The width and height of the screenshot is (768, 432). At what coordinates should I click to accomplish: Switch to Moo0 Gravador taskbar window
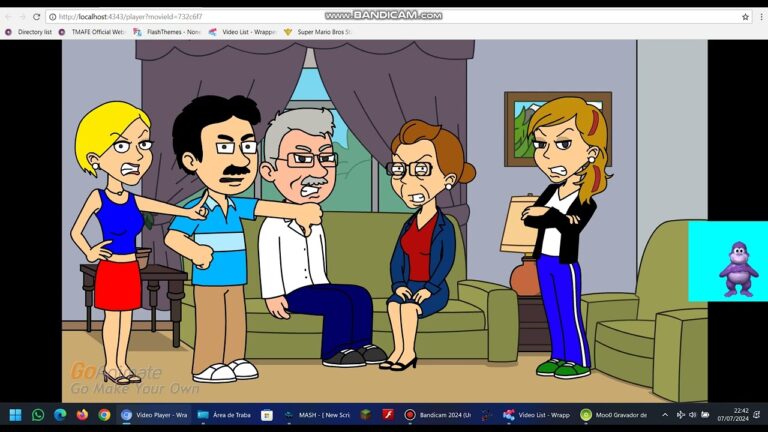(614, 415)
